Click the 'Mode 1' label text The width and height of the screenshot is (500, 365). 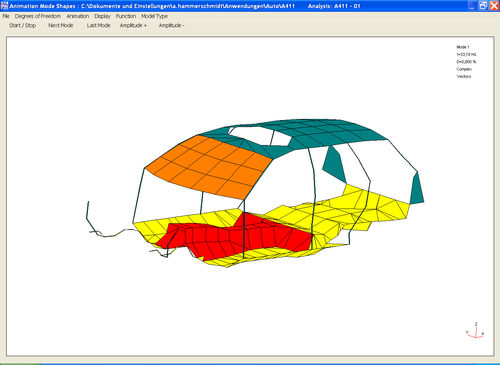[x=463, y=47]
